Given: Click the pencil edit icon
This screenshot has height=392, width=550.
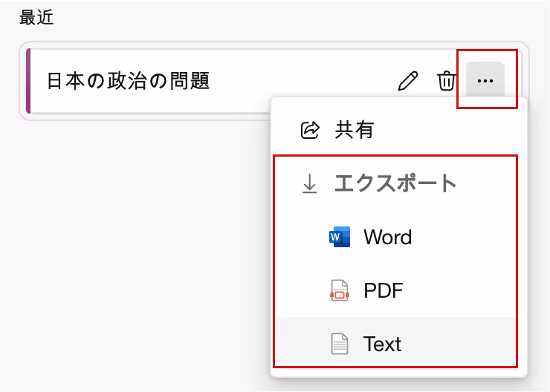Looking at the screenshot, I should (408, 81).
